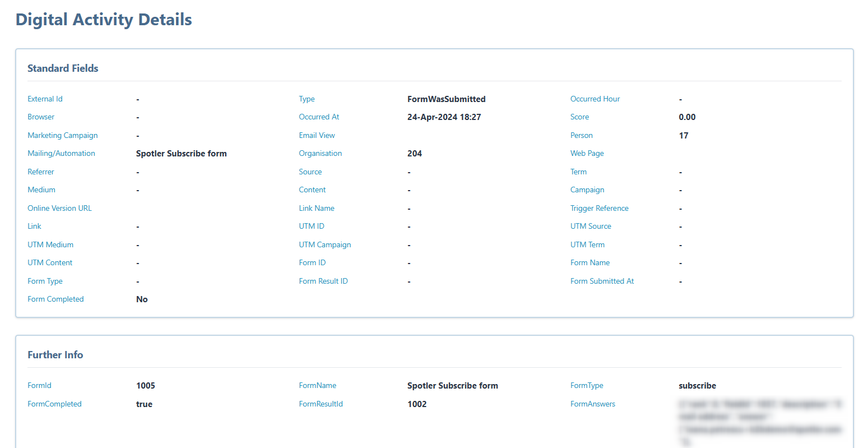Click the FormType value subscribe
The height and width of the screenshot is (448, 868).
click(697, 386)
